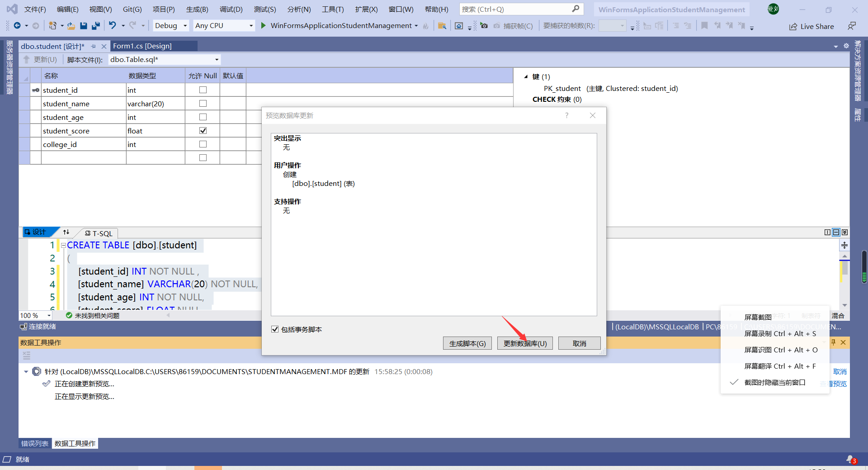Open the search box magnifier icon

(x=576, y=9)
